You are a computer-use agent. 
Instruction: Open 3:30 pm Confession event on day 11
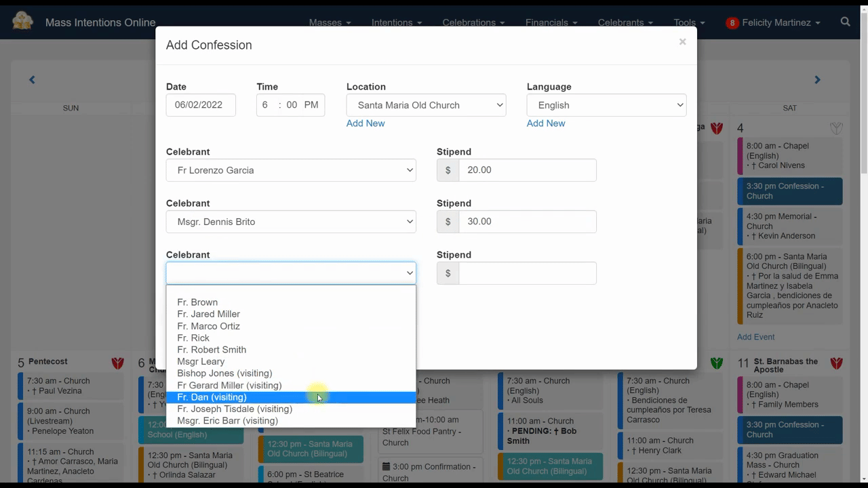pos(790,430)
